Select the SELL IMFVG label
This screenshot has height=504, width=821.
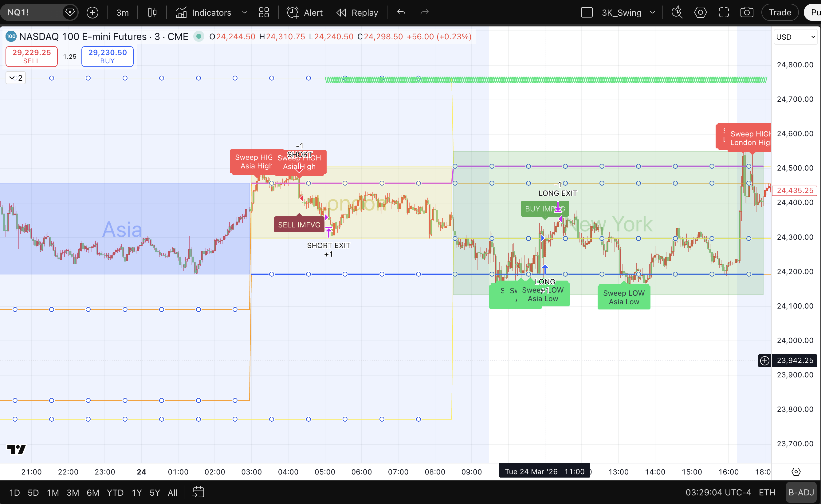click(x=299, y=225)
